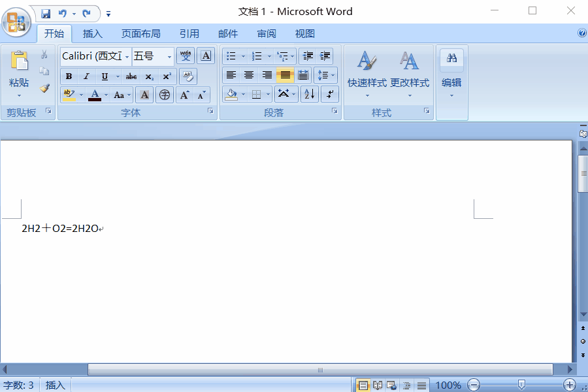This screenshot has height=392, width=588.
Task: Toggle the show/hide paragraph marks icon
Action: 330,94
